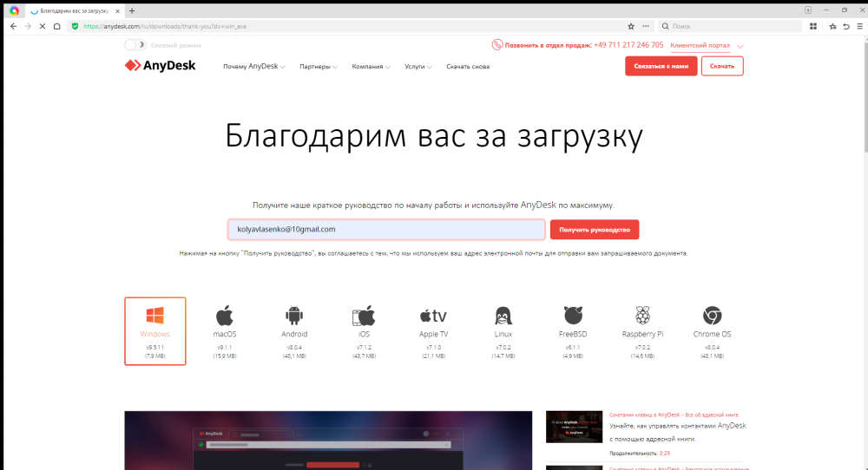Click the Windows v9.5.11 version text
This screenshot has width=868, height=470.
tap(155, 348)
